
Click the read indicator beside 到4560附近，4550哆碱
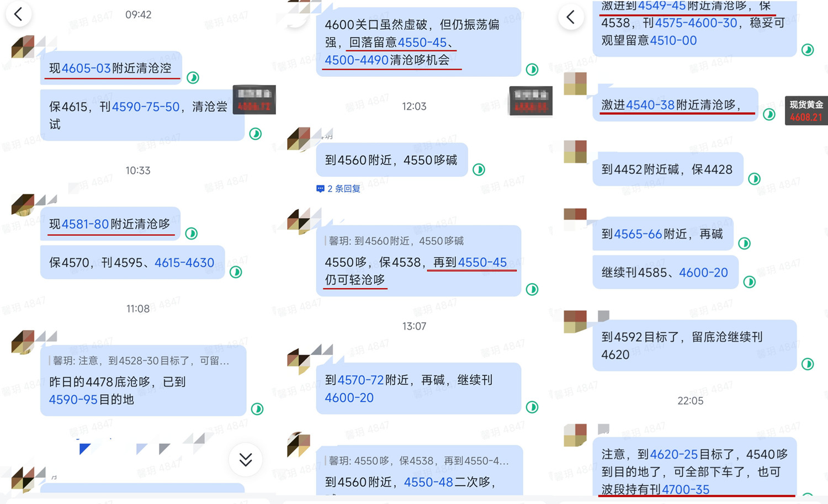[479, 169]
